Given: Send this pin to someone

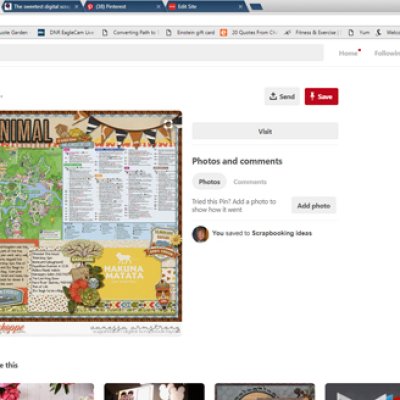Looking at the screenshot, I should pyautogui.click(x=282, y=96).
